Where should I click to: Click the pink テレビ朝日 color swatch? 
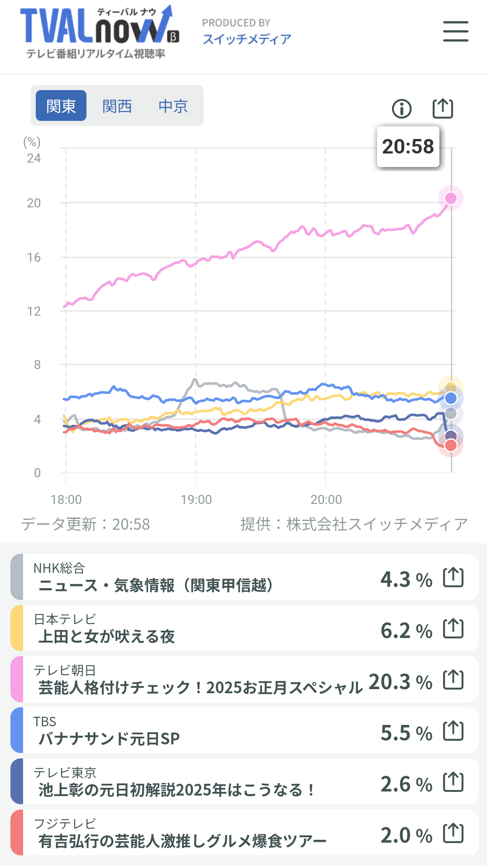coord(17,680)
